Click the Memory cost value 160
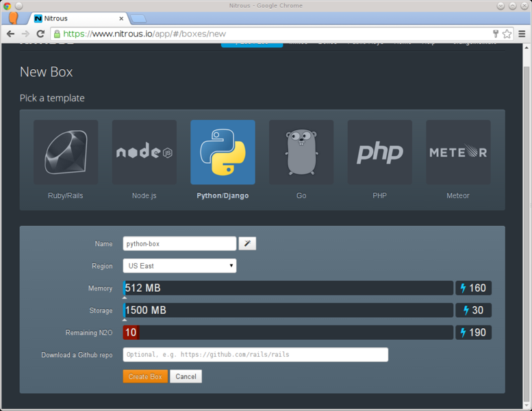Viewport: 532px width, 411px height. coord(473,288)
